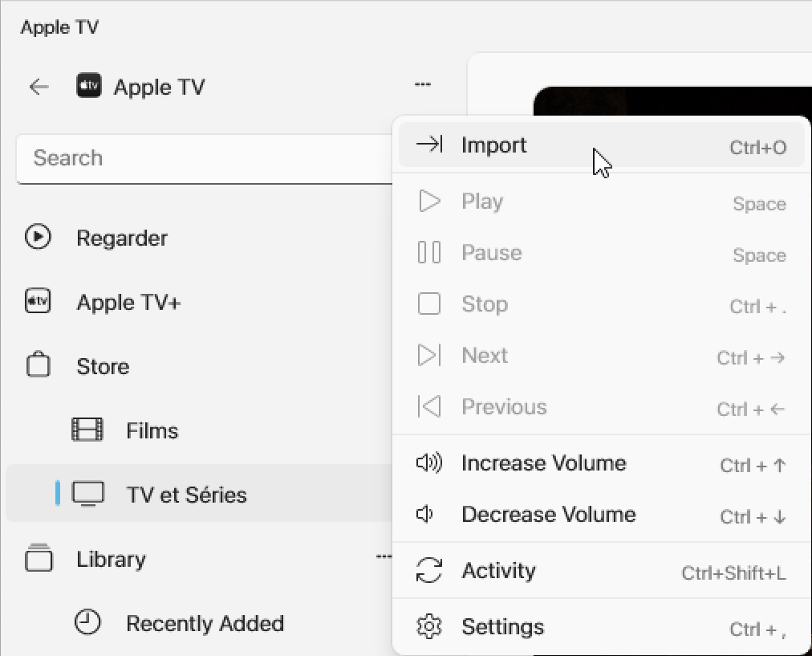Screen dimensions: 812x656
Task: Click the Pause bars icon
Action: pyautogui.click(x=429, y=252)
